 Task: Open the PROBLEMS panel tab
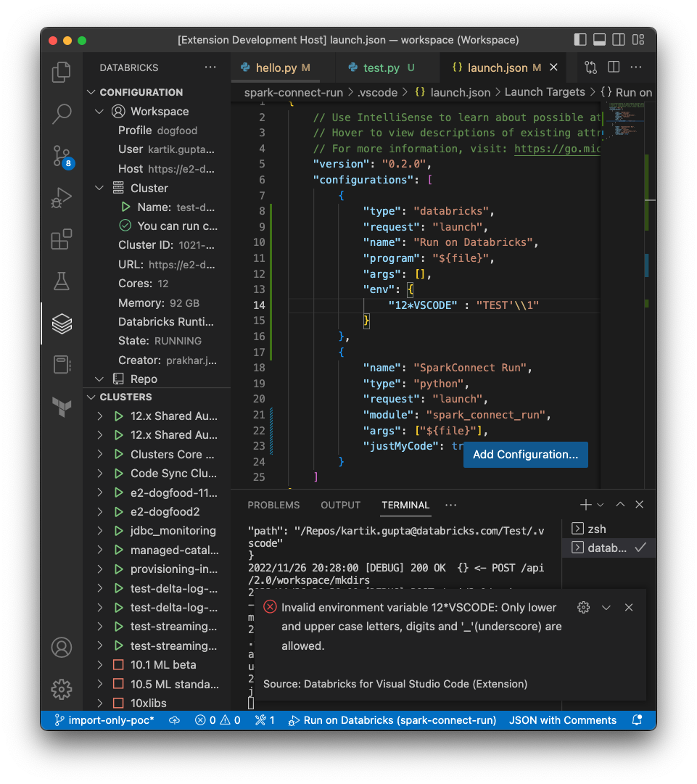[x=273, y=505]
